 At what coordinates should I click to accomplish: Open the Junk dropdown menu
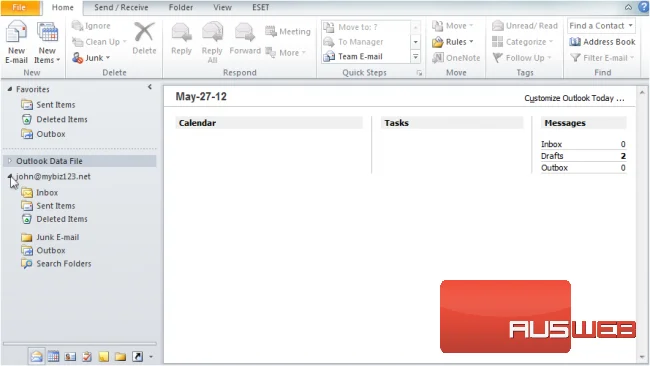[91, 58]
